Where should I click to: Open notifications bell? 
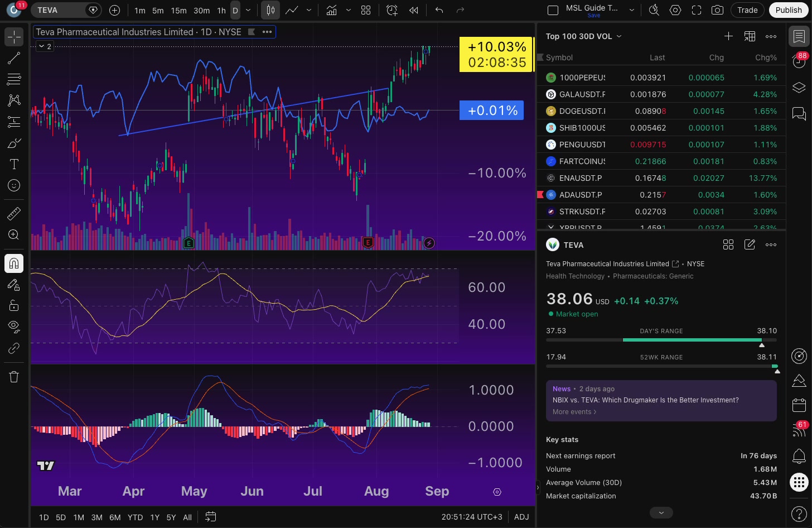click(799, 456)
